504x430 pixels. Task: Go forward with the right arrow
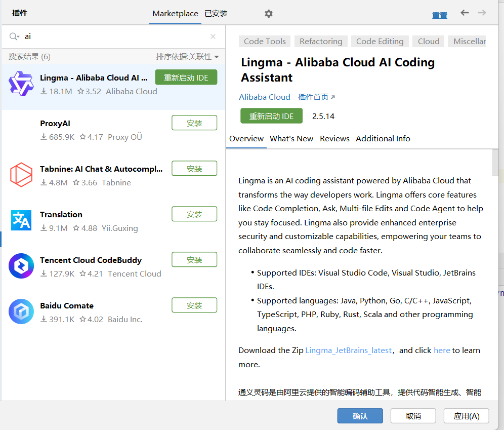pyautogui.click(x=482, y=13)
